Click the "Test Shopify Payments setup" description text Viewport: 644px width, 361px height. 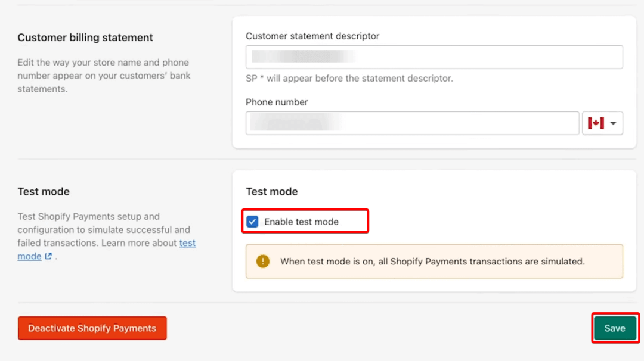(x=89, y=217)
